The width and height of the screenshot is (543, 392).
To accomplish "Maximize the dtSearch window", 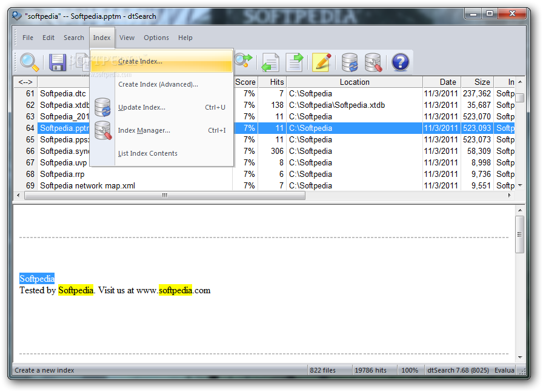I will 489,13.
